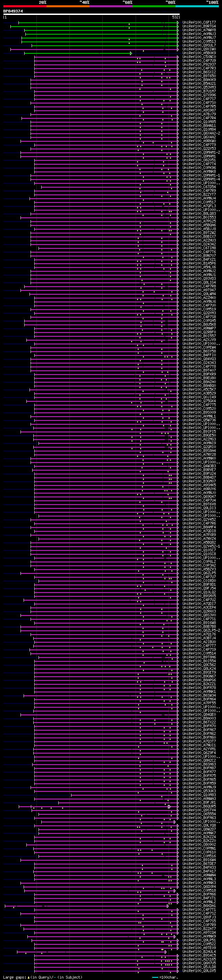This screenshot has height=980, width=222.
Task: Select label UniRef100_B5AU21
Action: coord(199,83)
